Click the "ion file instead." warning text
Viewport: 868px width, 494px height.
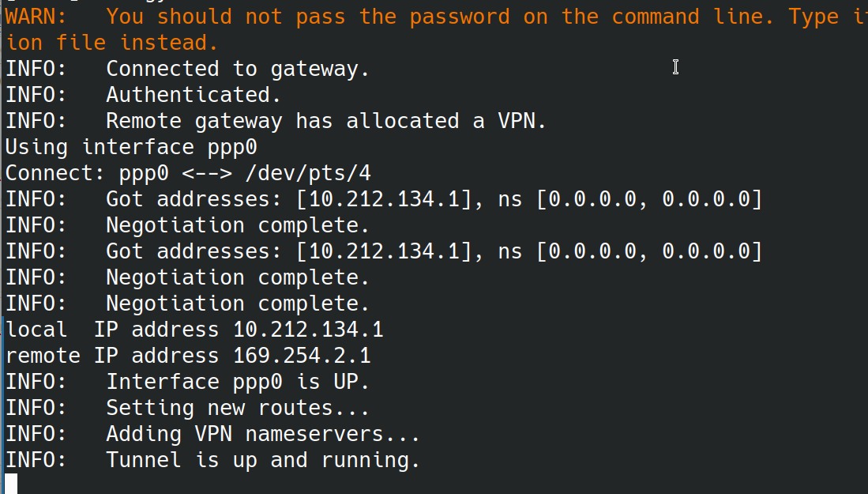(111, 43)
